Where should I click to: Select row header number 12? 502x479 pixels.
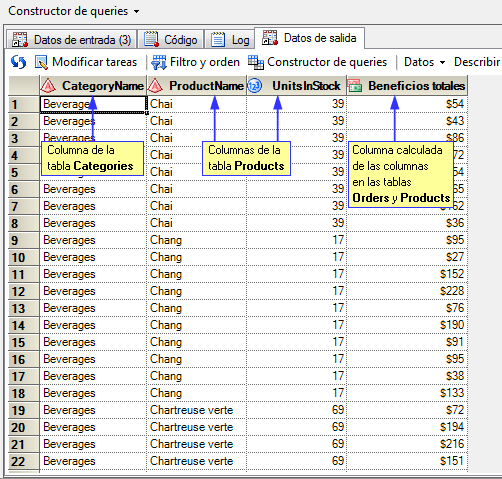click(24, 291)
